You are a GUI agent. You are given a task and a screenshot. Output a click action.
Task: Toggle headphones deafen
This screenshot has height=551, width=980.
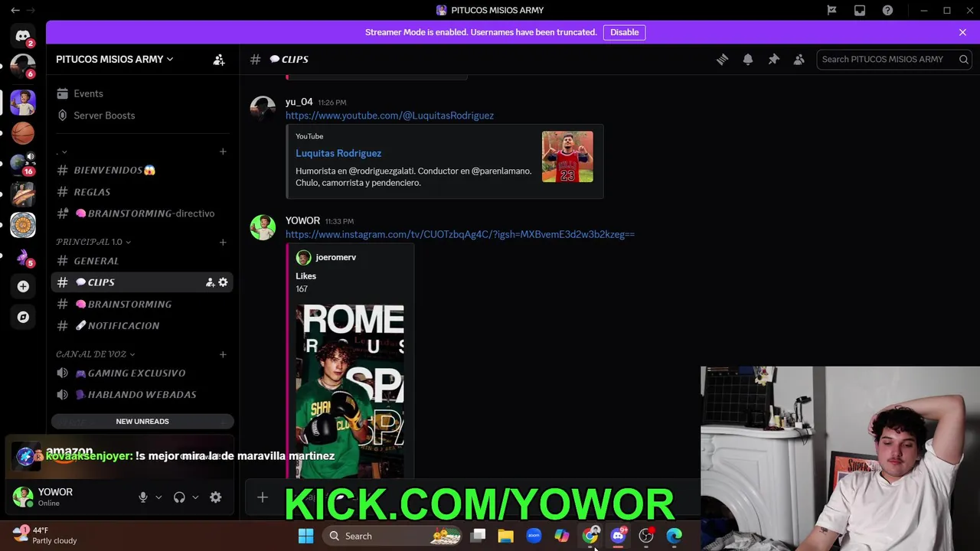(x=179, y=497)
